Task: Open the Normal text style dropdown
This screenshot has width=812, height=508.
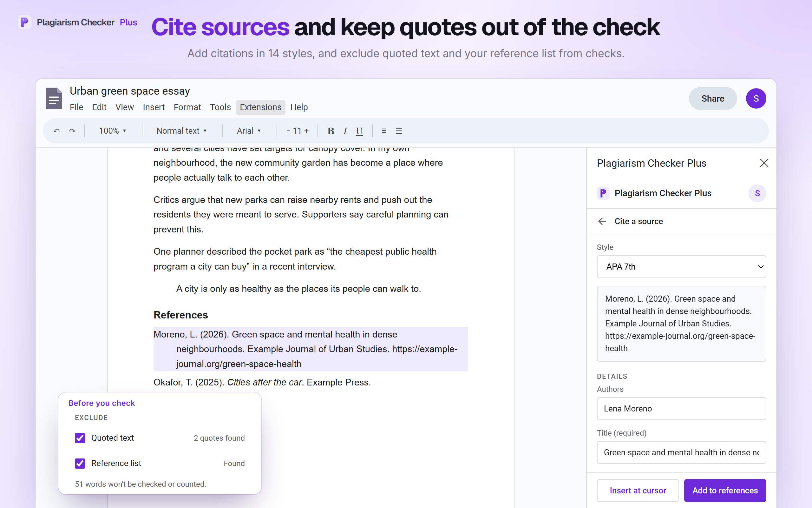Action: coord(181,131)
